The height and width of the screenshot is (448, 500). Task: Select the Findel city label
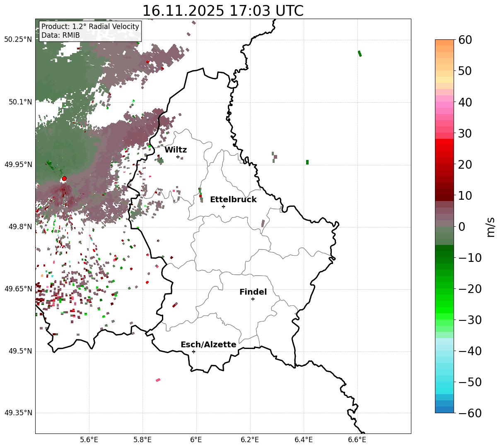point(253,292)
